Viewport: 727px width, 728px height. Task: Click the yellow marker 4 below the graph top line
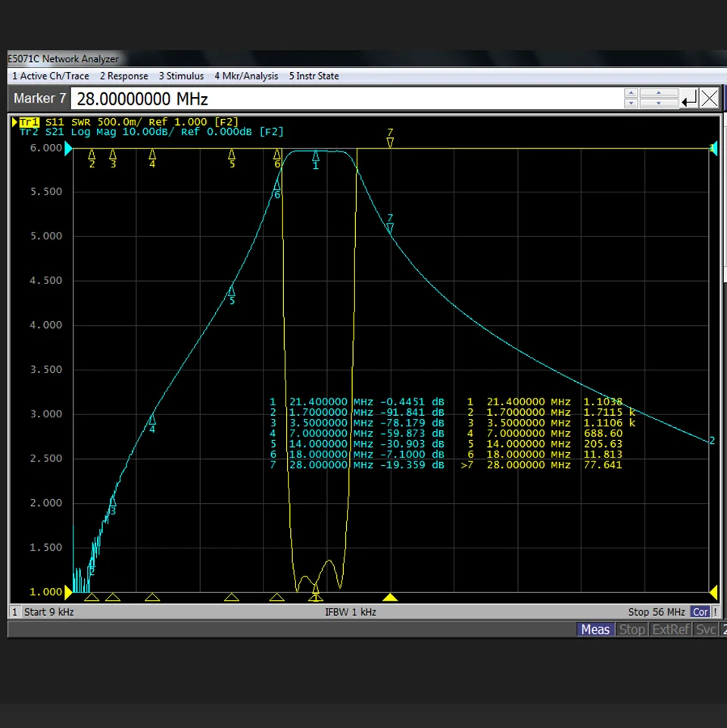pyautogui.click(x=152, y=159)
